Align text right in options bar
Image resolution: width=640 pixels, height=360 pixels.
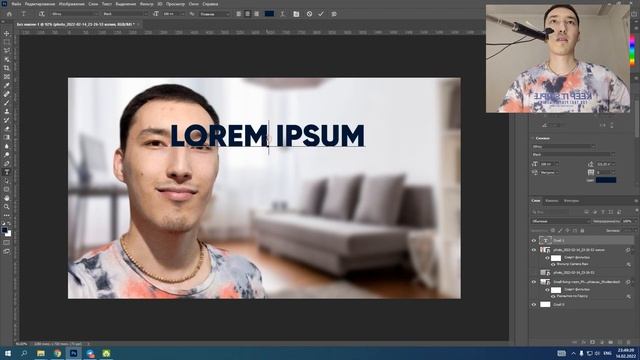coord(256,14)
